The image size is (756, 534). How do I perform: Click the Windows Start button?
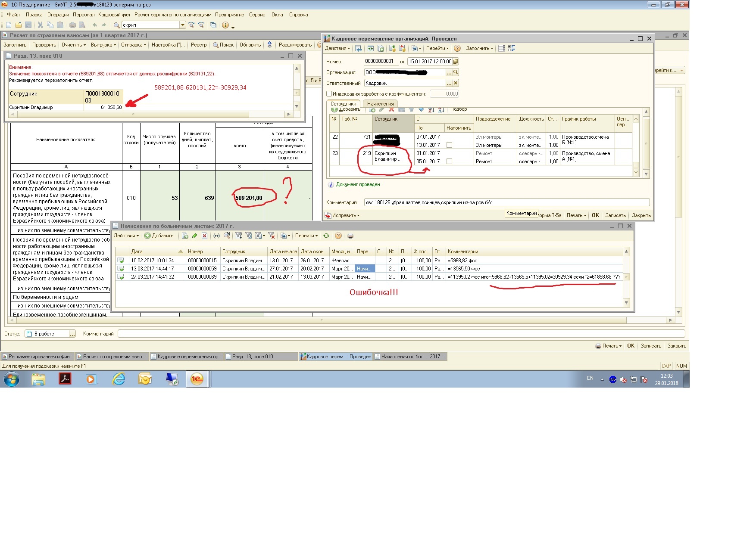tap(12, 379)
